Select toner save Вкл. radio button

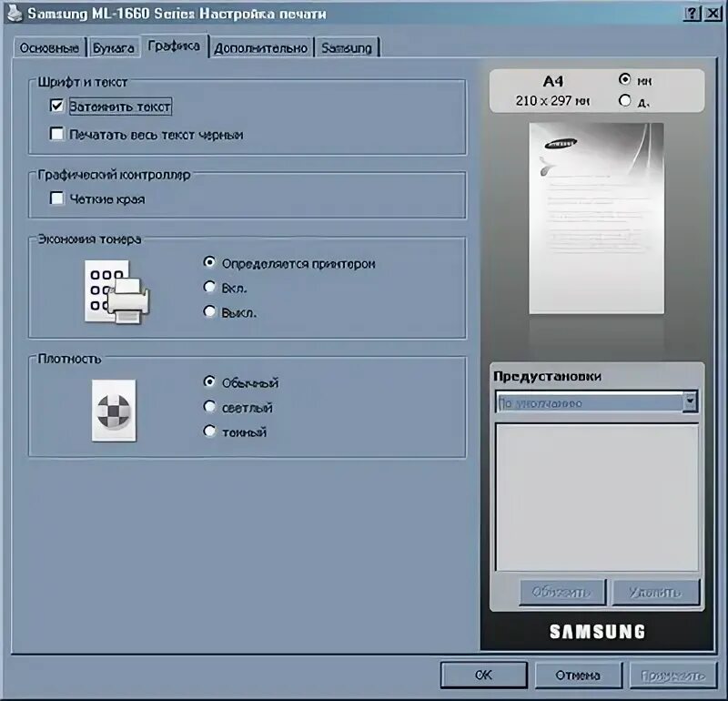click(209, 287)
